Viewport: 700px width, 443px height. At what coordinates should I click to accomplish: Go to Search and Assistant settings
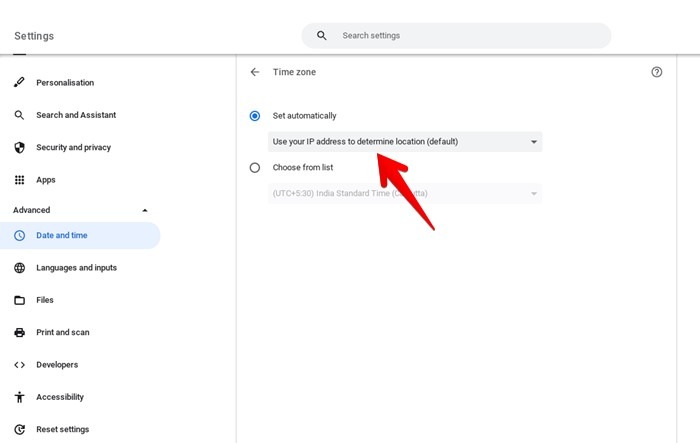(x=76, y=115)
